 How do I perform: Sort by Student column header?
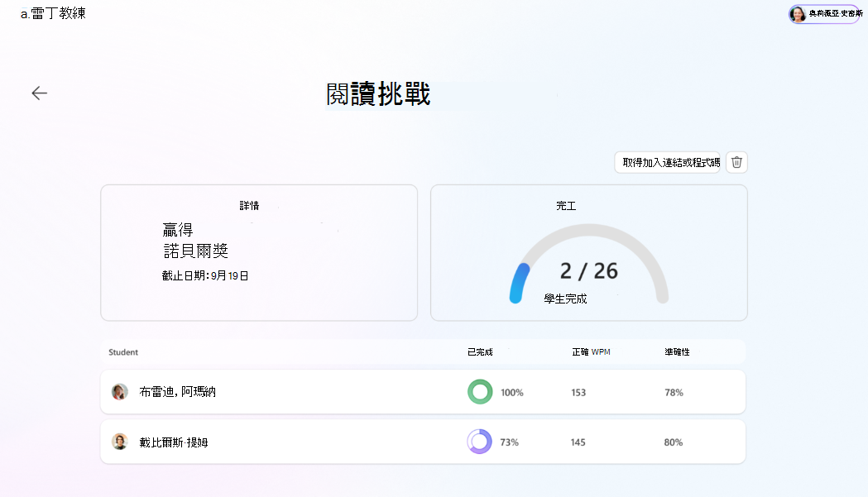coord(123,352)
